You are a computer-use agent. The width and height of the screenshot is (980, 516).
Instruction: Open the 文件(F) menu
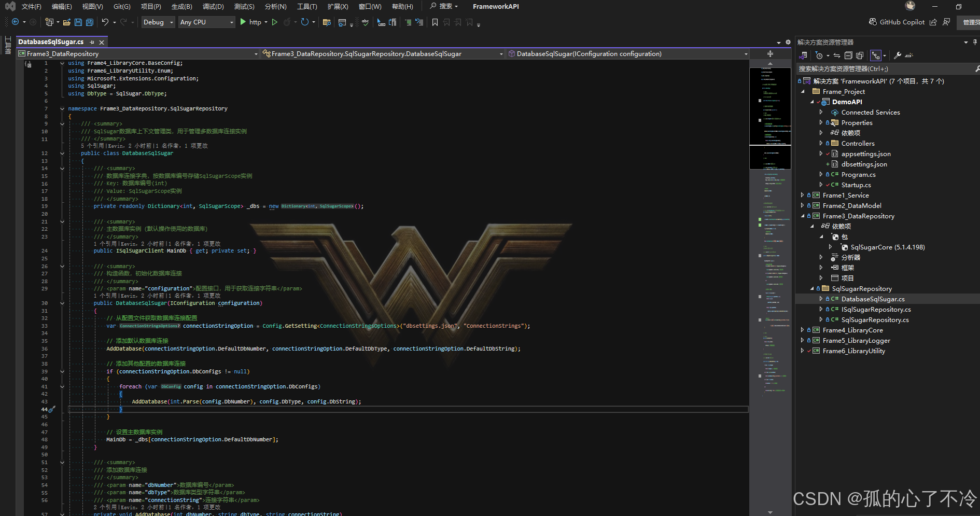[x=31, y=6]
